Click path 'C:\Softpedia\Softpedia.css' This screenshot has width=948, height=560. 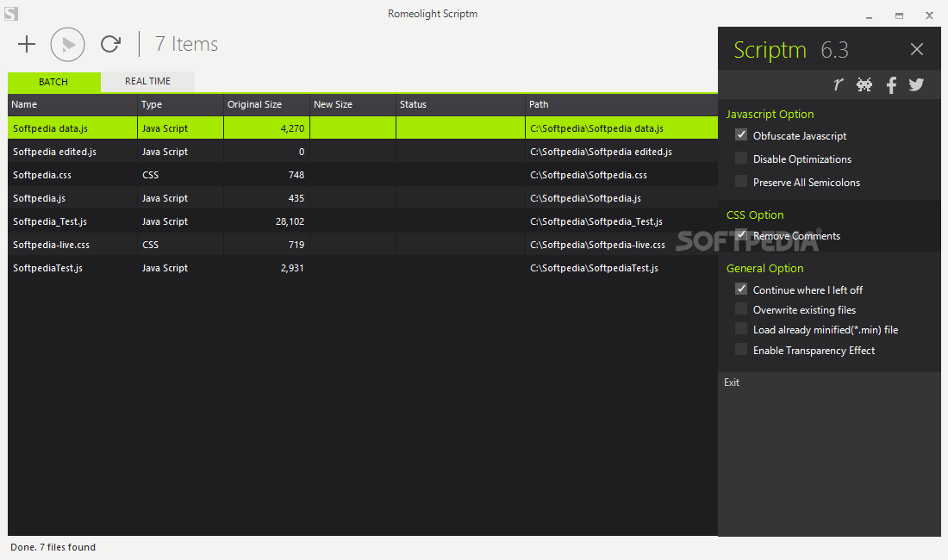589,175
